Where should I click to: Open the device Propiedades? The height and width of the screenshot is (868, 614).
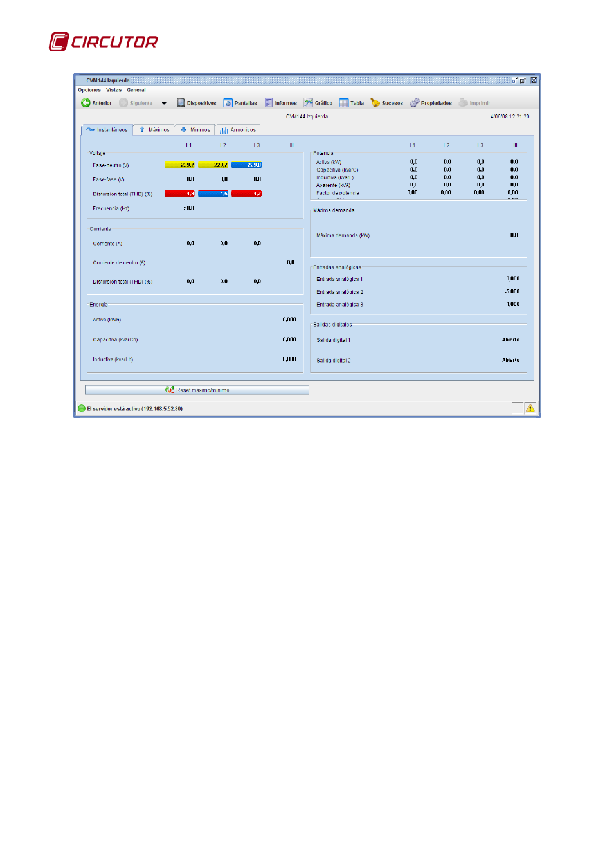tap(431, 103)
